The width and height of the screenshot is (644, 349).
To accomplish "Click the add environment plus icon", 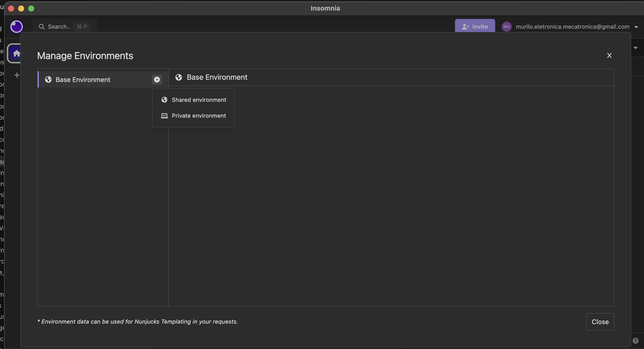I will tap(157, 79).
